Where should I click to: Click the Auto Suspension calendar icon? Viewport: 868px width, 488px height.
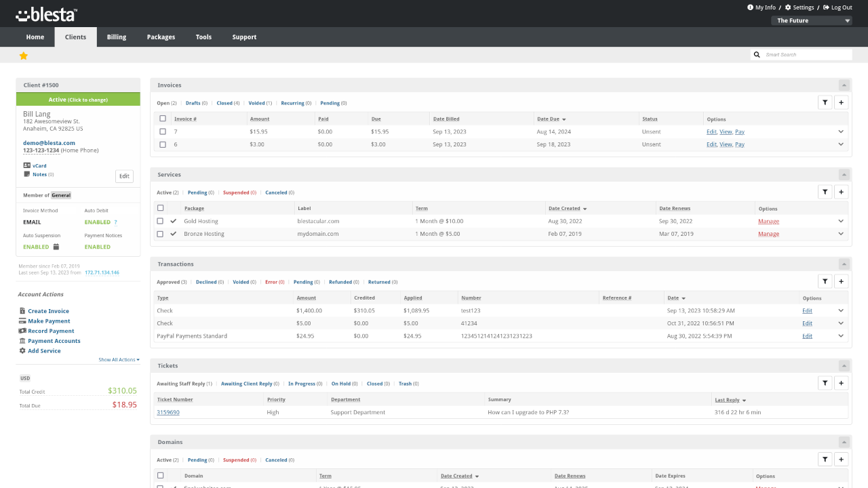56,247
